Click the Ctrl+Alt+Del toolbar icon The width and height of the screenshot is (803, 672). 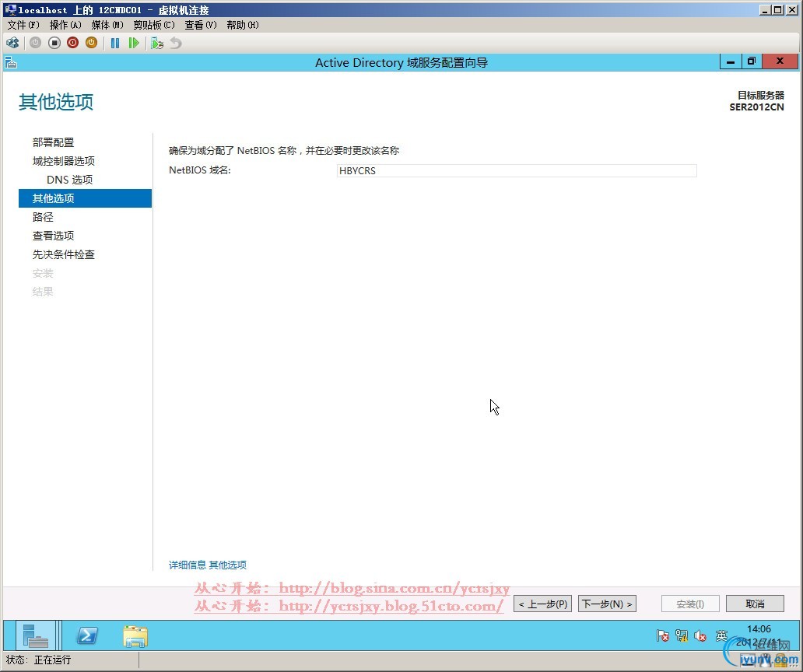pos(12,43)
